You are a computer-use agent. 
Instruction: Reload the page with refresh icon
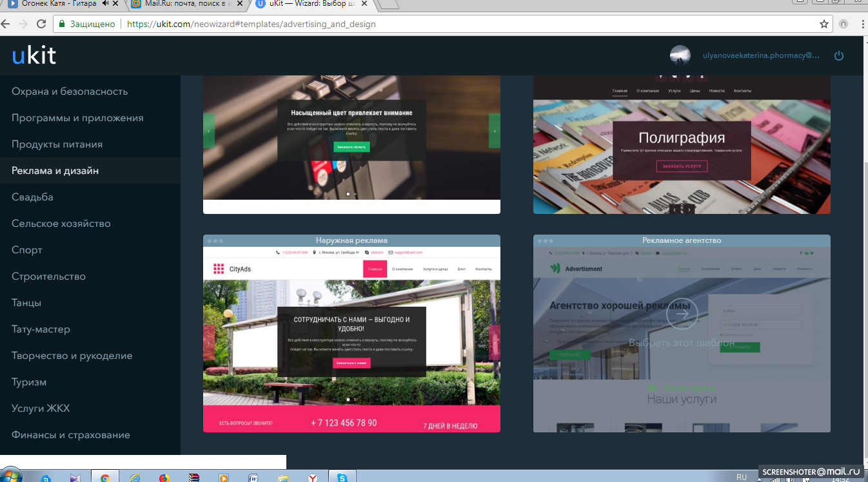point(41,24)
